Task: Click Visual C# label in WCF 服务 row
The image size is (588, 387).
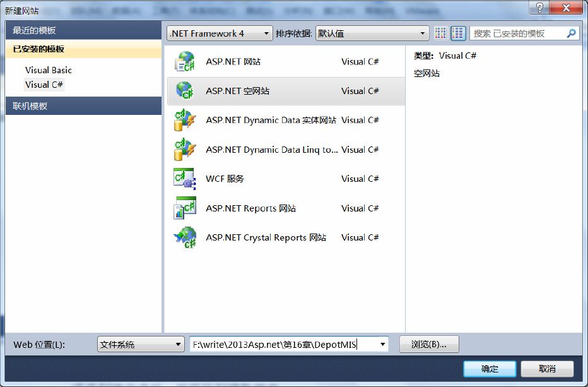Action: click(x=360, y=179)
